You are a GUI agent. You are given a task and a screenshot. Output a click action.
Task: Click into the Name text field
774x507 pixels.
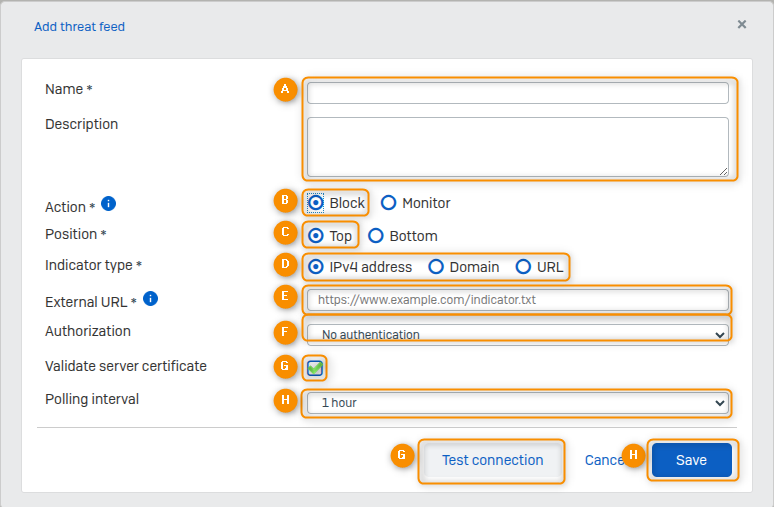[517, 93]
